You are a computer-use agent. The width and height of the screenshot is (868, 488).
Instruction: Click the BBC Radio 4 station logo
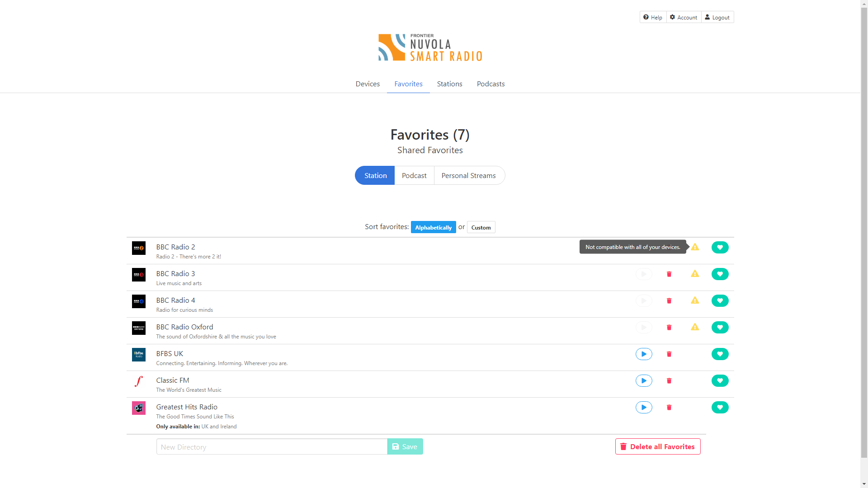pos(139,301)
